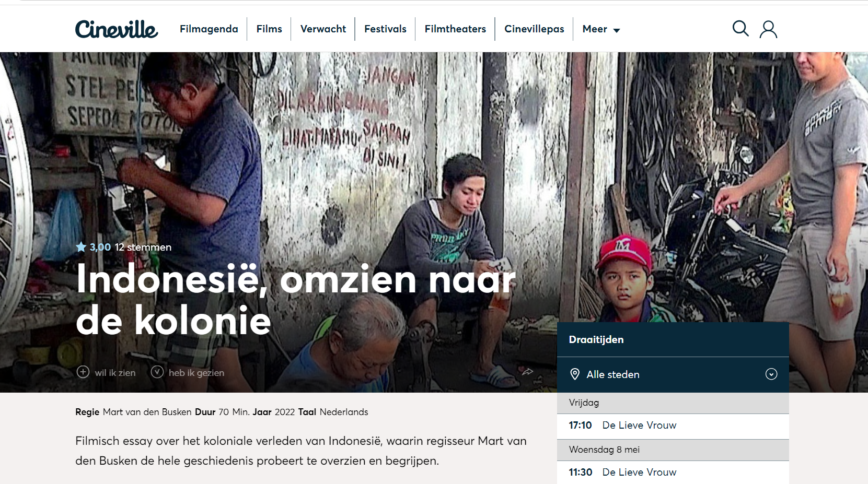Go to the Festivals menu item
Viewport: 868px width, 484px height.
point(385,29)
